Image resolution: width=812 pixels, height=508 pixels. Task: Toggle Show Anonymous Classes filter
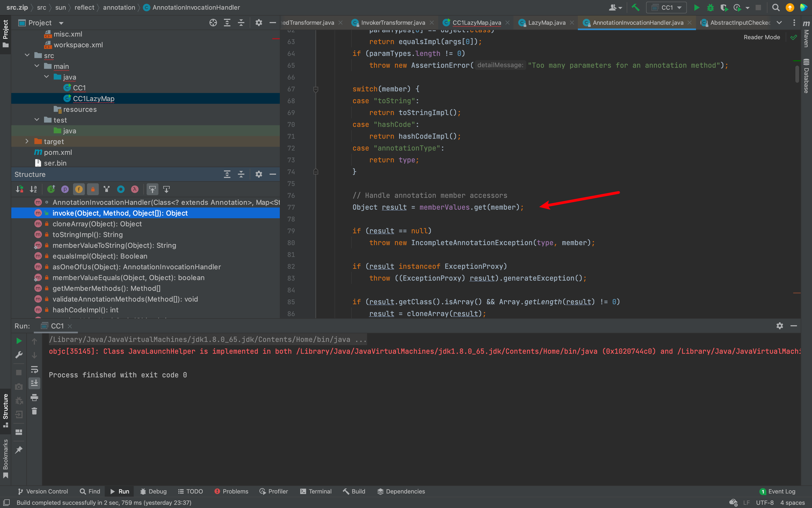[x=121, y=189]
